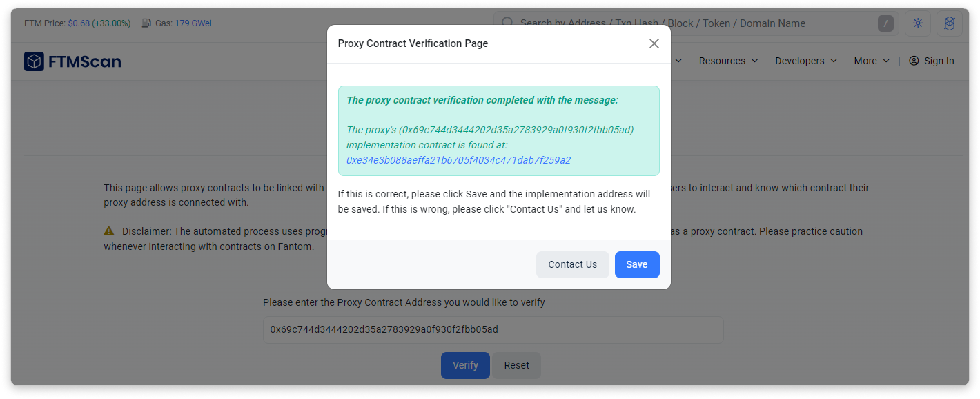Click the Fantom network icon button

coord(949,23)
